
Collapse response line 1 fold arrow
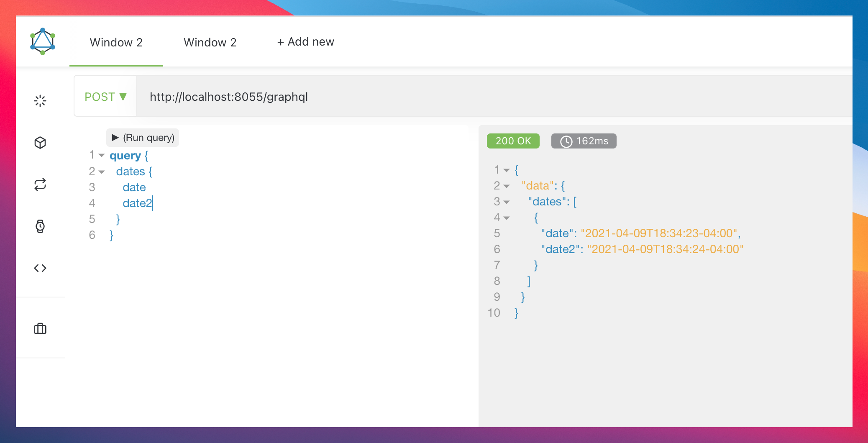point(507,170)
